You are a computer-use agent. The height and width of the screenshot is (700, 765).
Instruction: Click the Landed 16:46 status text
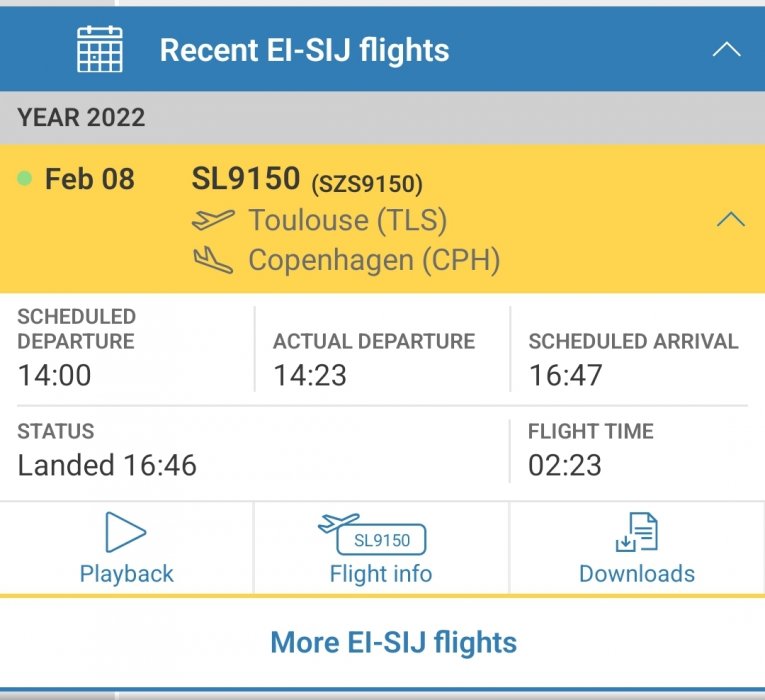[x=107, y=465]
